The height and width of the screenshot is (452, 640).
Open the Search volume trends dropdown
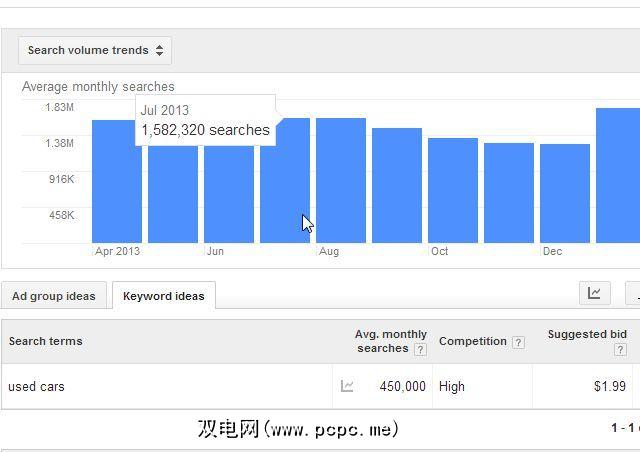click(x=94, y=50)
